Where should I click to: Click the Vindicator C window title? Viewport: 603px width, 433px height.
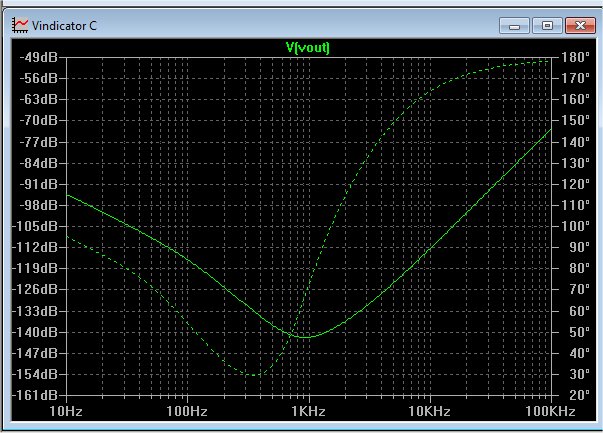pyautogui.click(x=64, y=26)
